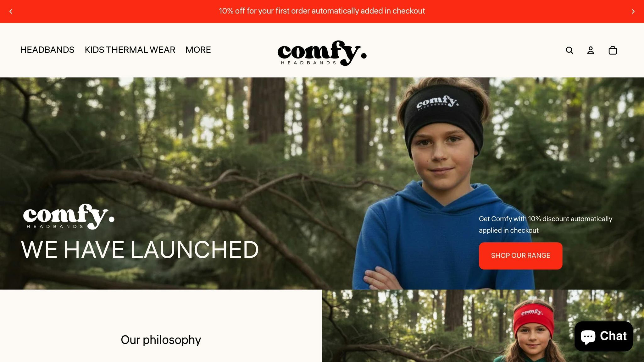Open the HEADBANDS menu
Image resolution: width=644 pixels, height=362 pixels.
coord(47,50)
